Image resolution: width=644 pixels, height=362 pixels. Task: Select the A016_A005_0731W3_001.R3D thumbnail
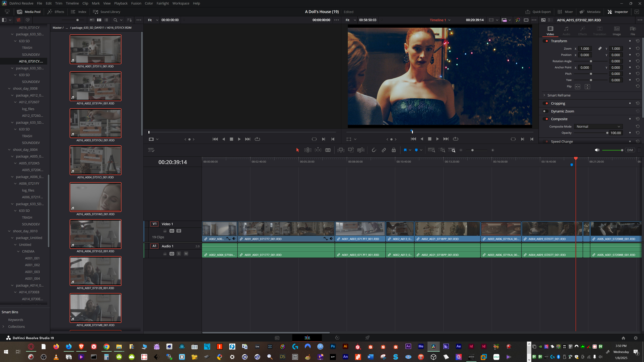pos(95,197)
